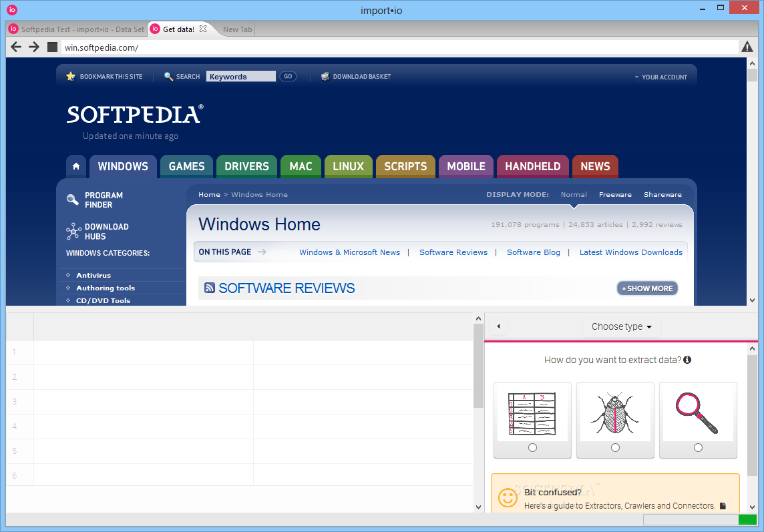Click the Software Blog link
The height and width of the screenshot is (532, 764).
coord(534,252)
